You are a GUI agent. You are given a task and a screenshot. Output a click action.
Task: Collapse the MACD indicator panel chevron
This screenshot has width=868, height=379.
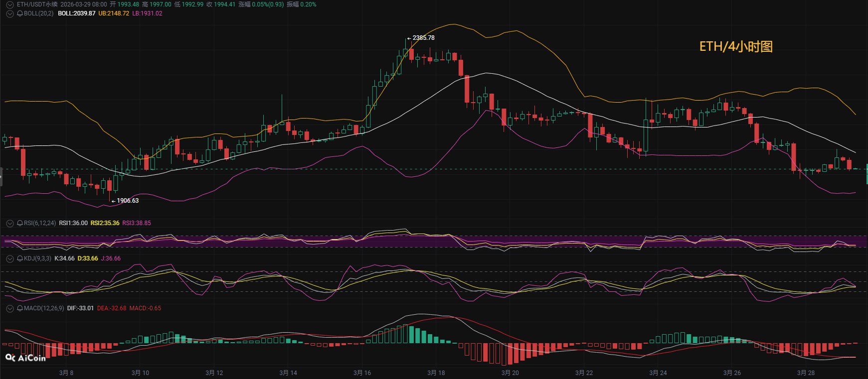(x=9, y=308)
